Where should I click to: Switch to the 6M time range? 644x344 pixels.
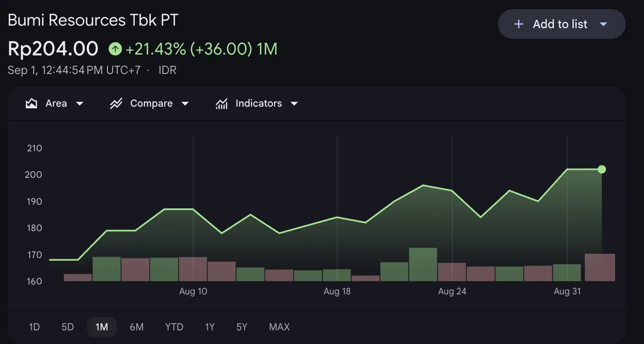click(x=137, y=327)
